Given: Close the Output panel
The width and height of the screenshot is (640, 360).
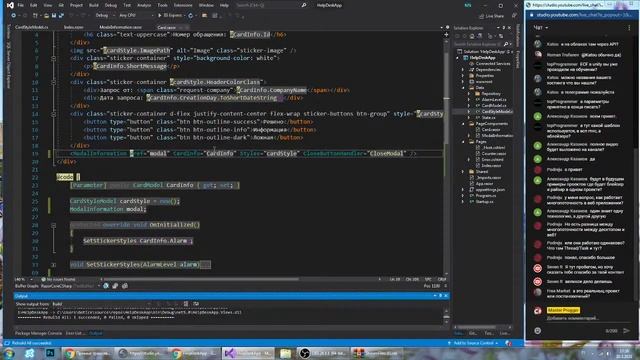Looking at the screenshot, I should pyautogui.click(x=446, y=296).
